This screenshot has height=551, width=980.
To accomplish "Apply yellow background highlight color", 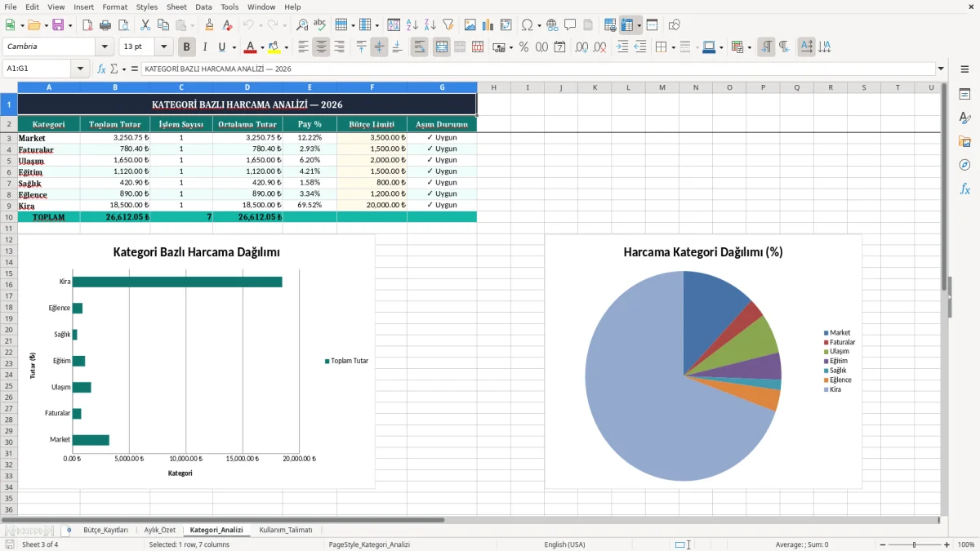I will tap(274, 47).
